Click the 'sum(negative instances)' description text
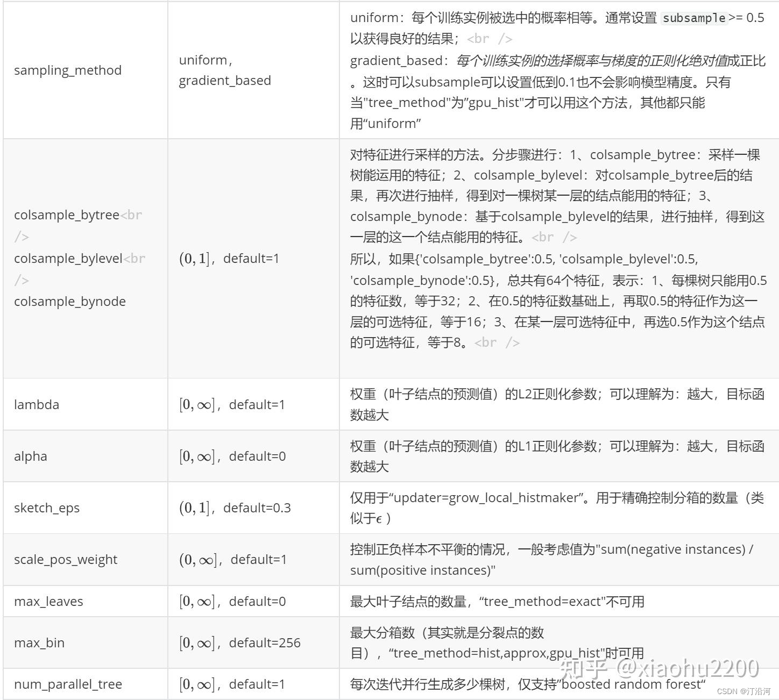This screenshot has height=700, width=779. click(x=673, y=549)
